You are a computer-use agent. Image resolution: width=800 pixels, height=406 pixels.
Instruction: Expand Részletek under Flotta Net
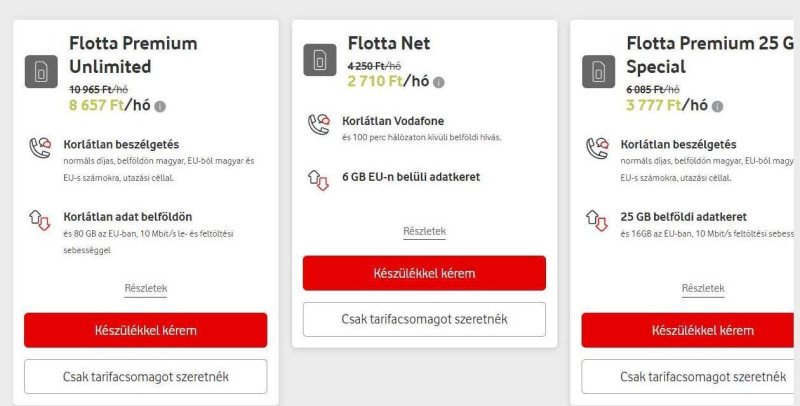424,231
